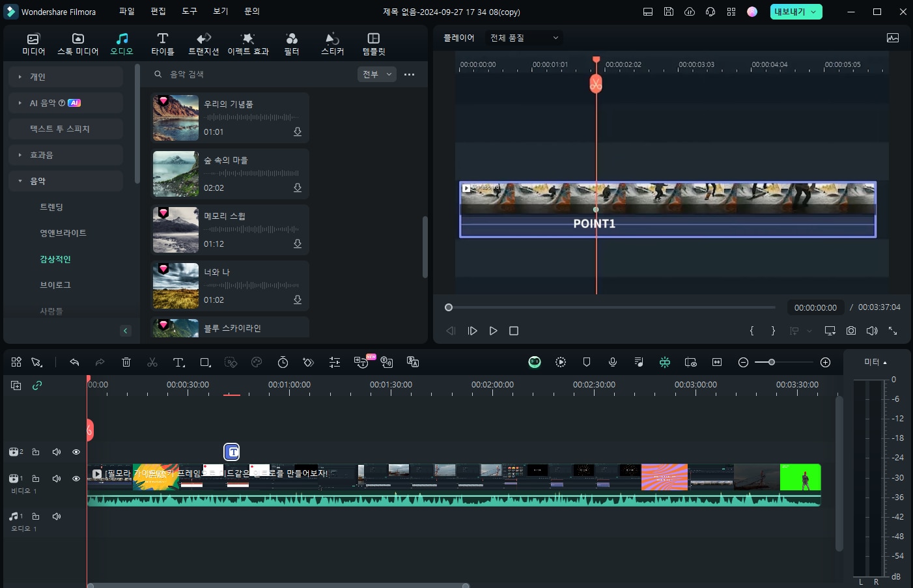This screenshot has width=913, height=588.
Task: Open the 전체 품질 quality dropdown
Action: [524, 38]
